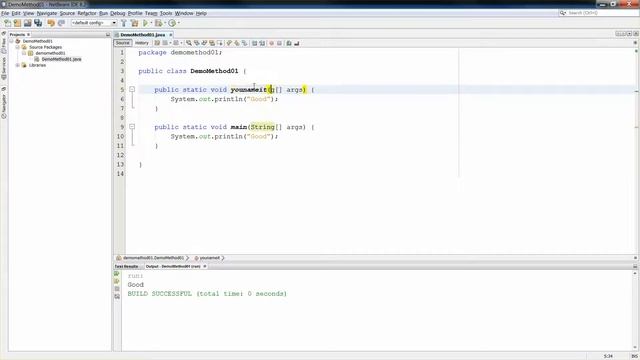Click the New File toolbar icon

point(7,23)
